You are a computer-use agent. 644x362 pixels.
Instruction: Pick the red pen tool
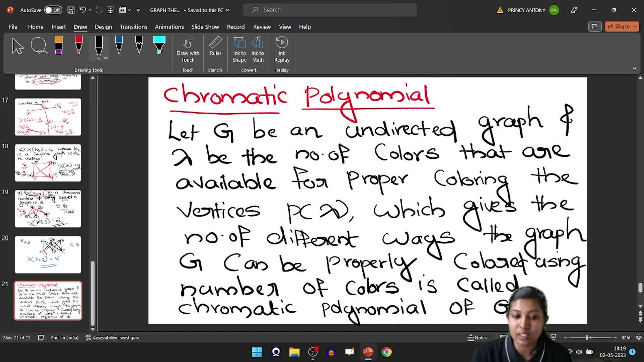pyautogui.click(x=78, y=45)
